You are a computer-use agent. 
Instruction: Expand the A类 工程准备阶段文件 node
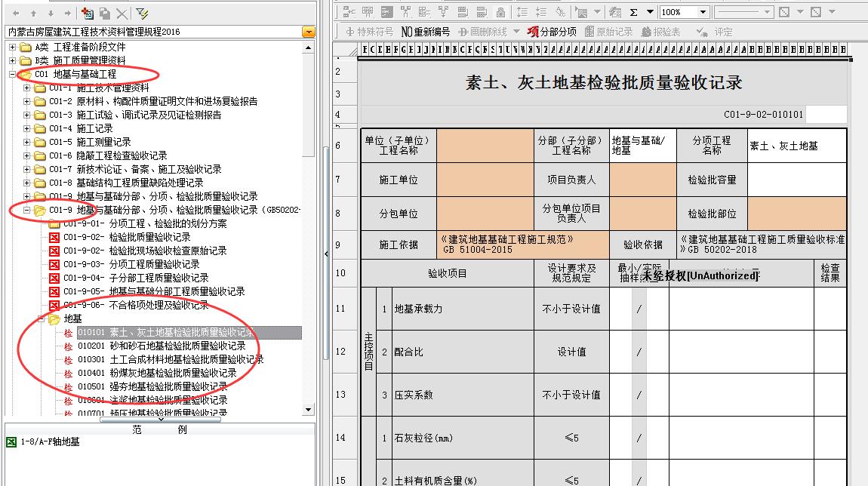tap(12, 47)
